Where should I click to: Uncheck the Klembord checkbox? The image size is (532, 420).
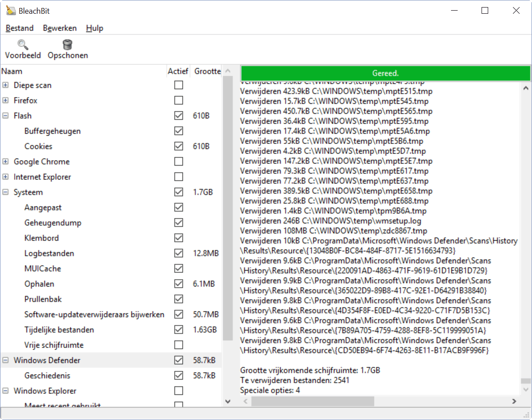click(x=178, y=238)
